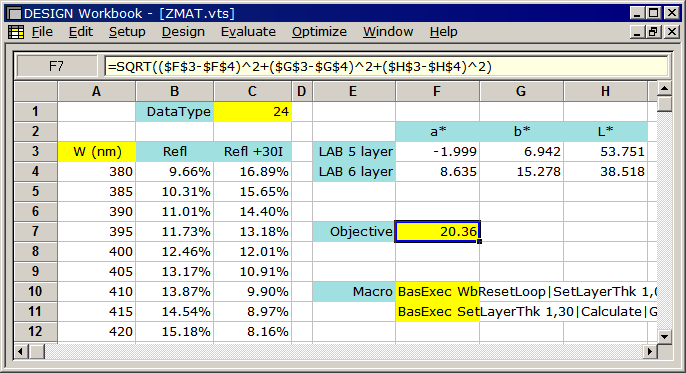Click the a* header cell
The width and height of the screenshot is (686, 373).
click(437, 132)
